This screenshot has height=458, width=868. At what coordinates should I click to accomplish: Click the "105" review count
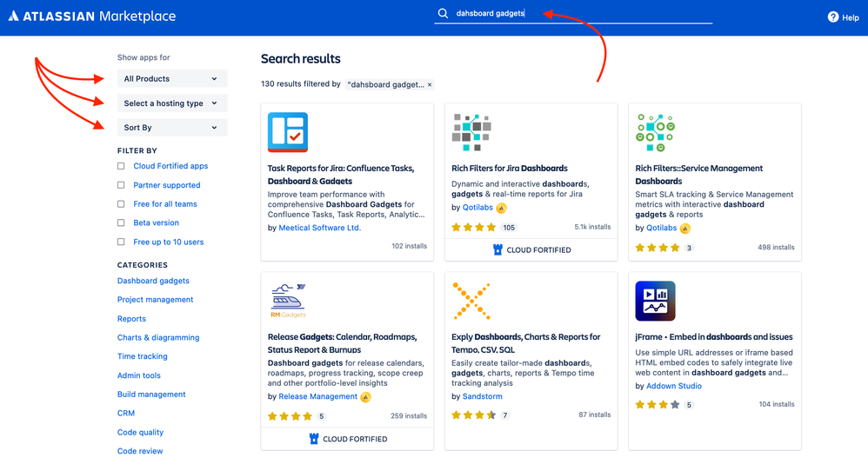pos(509,228)
